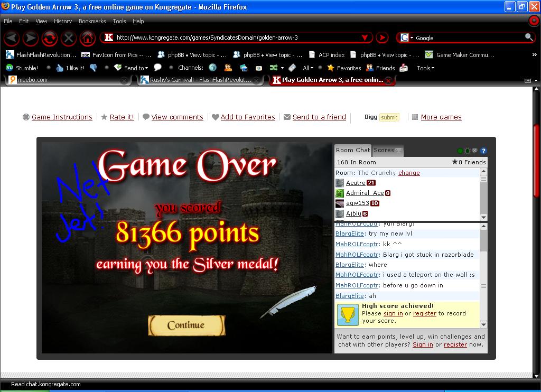Close the Play Golden Arrow 3 tab
Viewport: 541px width, 392px height.
[388, 80]
